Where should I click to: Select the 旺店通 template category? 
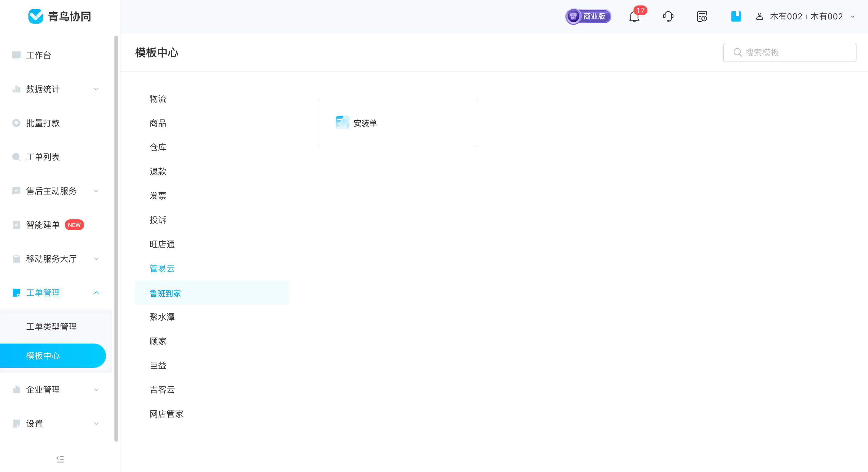pyautogui.click(x=212, y=244)
